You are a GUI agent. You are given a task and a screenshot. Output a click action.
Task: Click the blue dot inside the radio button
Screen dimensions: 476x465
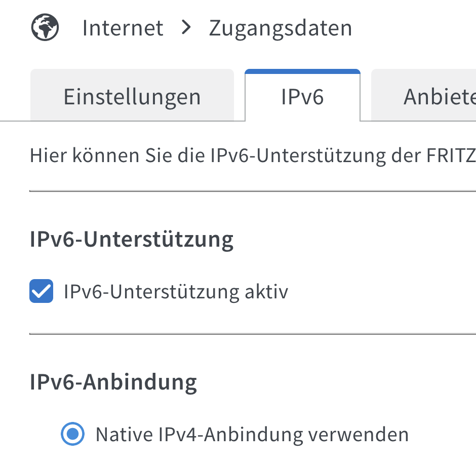pos(73,434)
